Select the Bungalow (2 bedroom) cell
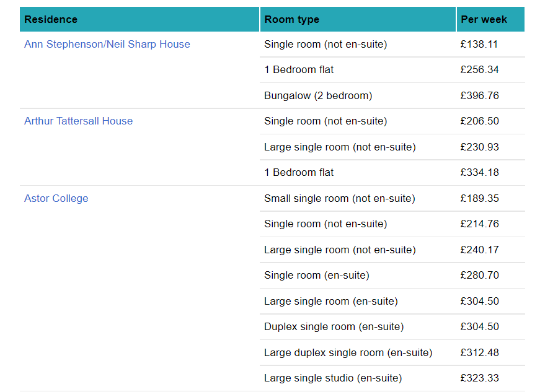This screenshot has height=392, width=558. tap(317, 96)
